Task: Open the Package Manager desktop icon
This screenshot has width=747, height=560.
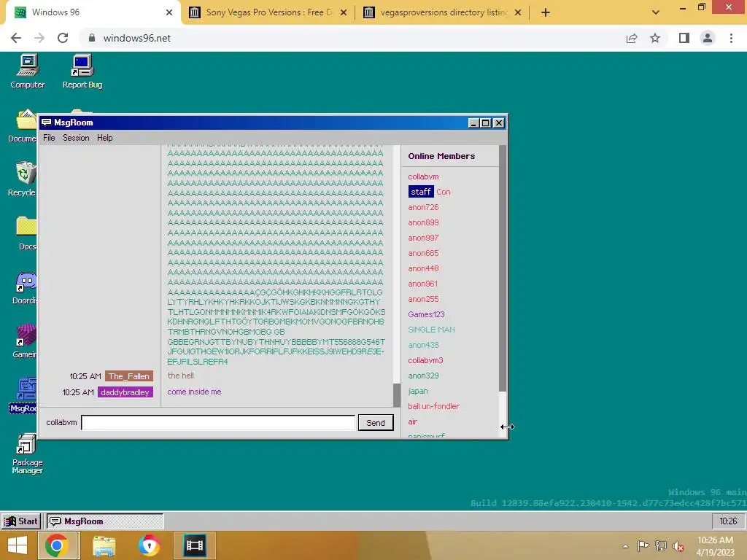Action: pyautogui.click(x=27, y=454)
